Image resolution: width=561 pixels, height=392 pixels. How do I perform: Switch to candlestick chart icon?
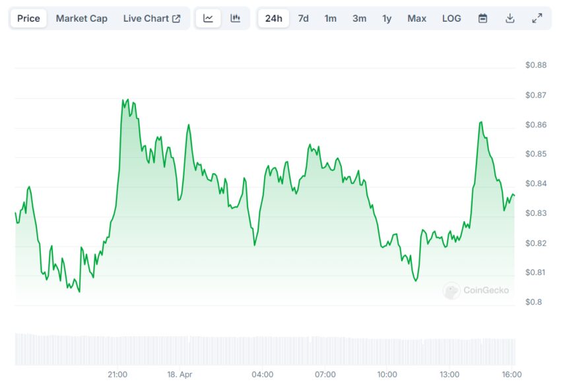point(235,18)
